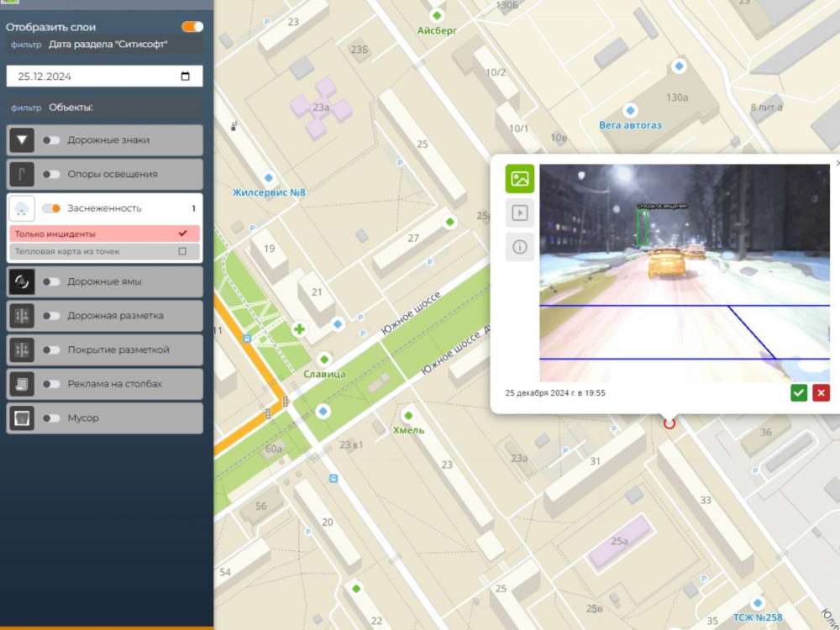The image size is (840, 630).
Task: Click the red incident marker on map
Action: 669,423
